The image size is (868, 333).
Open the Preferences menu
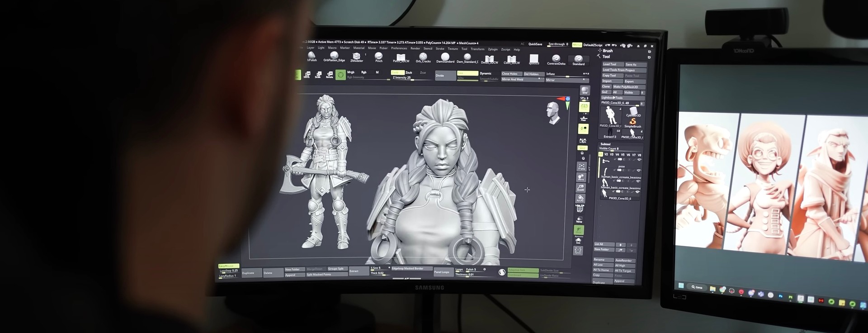[x=399, y=48]
